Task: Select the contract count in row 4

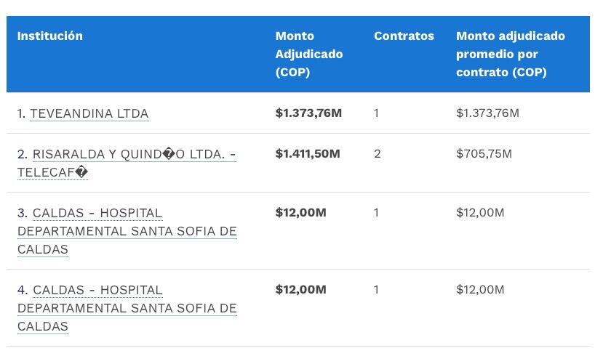Action: [x=377, y=290]
